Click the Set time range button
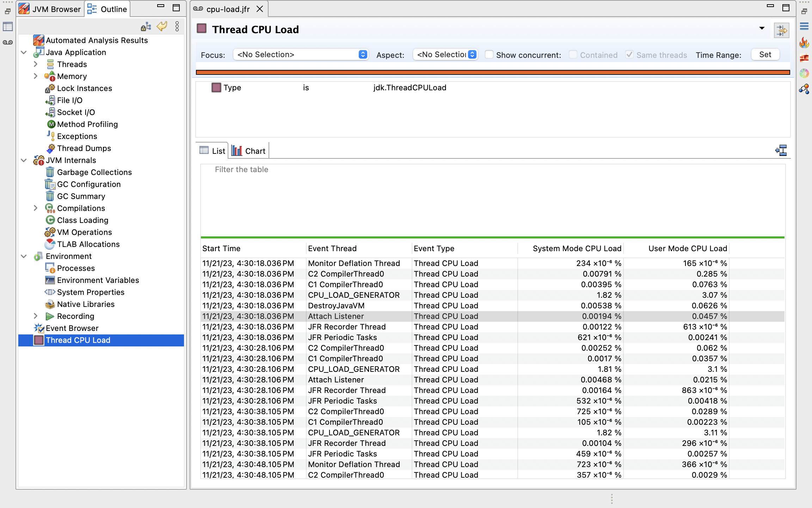This screenshot has width=812, height=508. click(765, 55)
